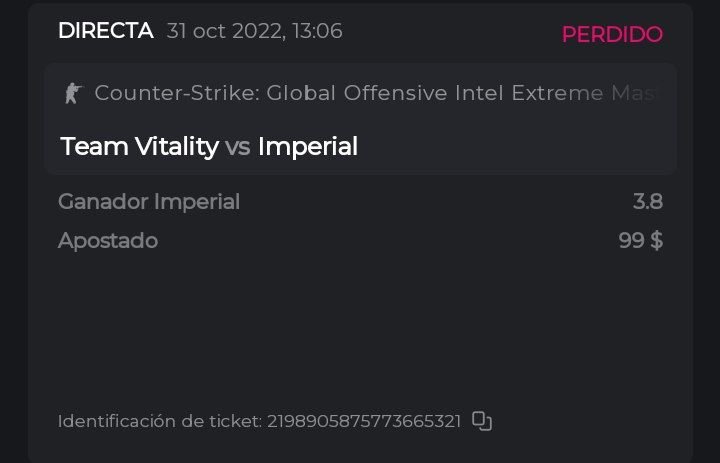
Task: Click the PERDIDO status label
Action: pyautogui.click(x=611, y=34)
